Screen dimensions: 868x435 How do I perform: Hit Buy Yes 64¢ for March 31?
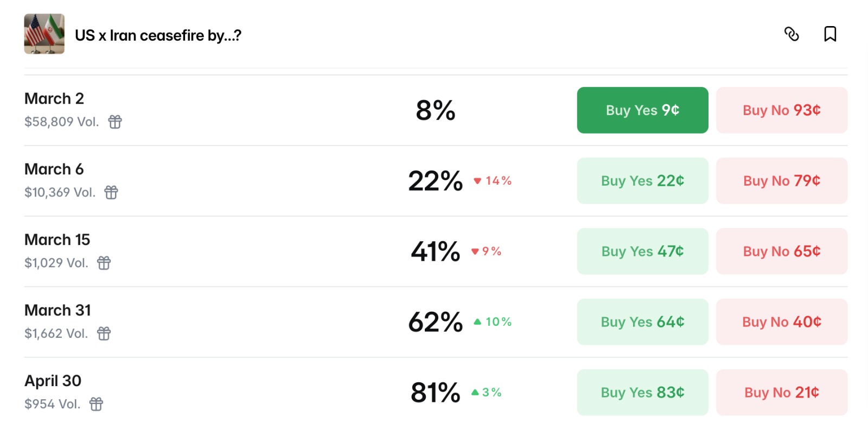[x=642, y=322]
